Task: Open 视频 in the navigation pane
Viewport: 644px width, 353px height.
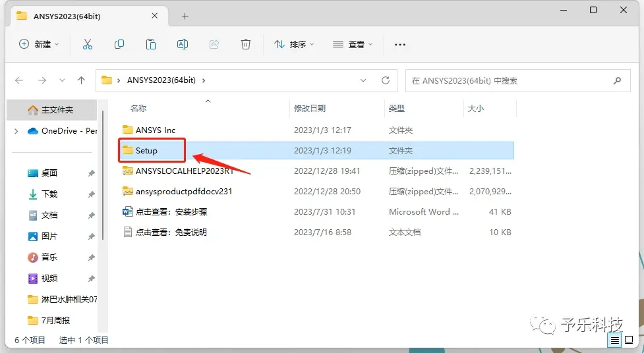Action: pyautogui.click(x=49, y=279)
